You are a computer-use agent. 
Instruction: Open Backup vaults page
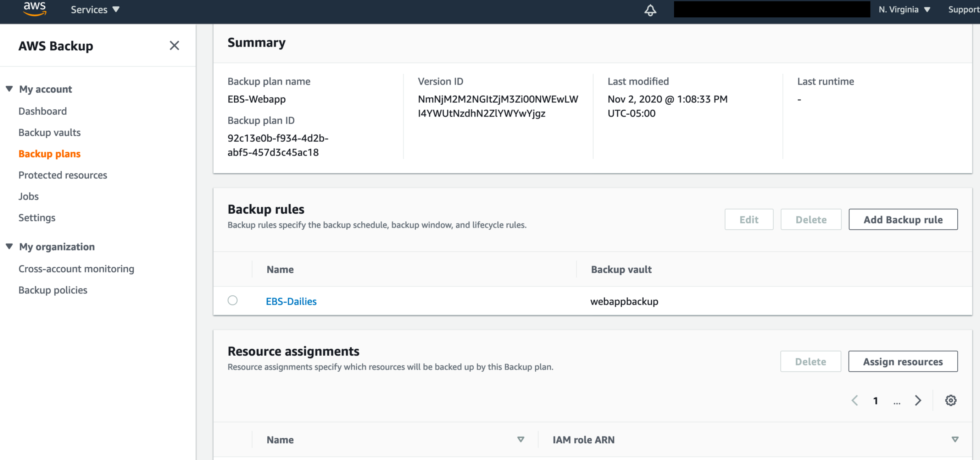tap(49, 132)
